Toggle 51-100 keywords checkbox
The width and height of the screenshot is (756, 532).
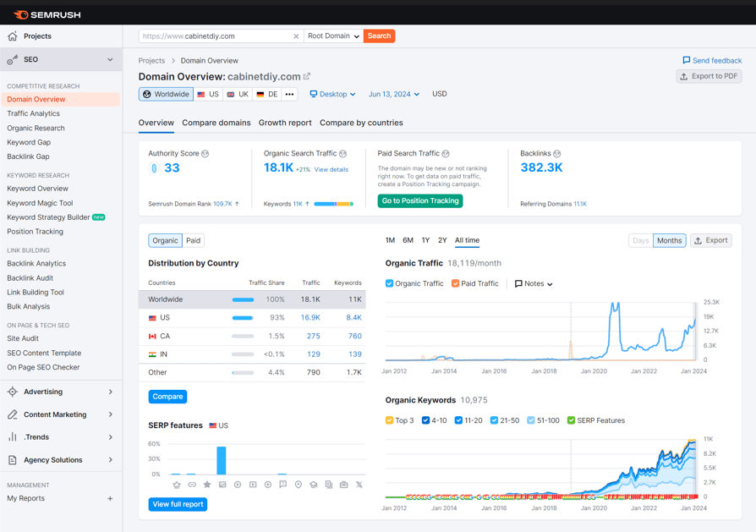531,420
